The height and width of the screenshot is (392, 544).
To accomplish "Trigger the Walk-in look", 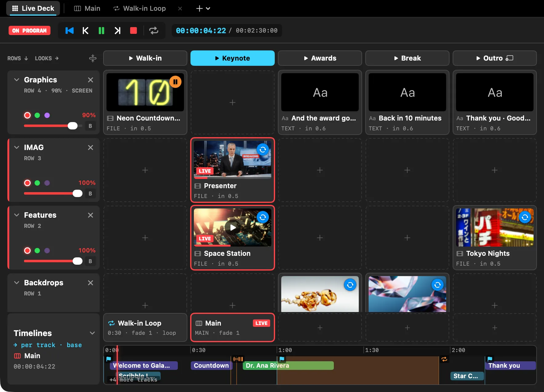I will click(x=145, y=58).
